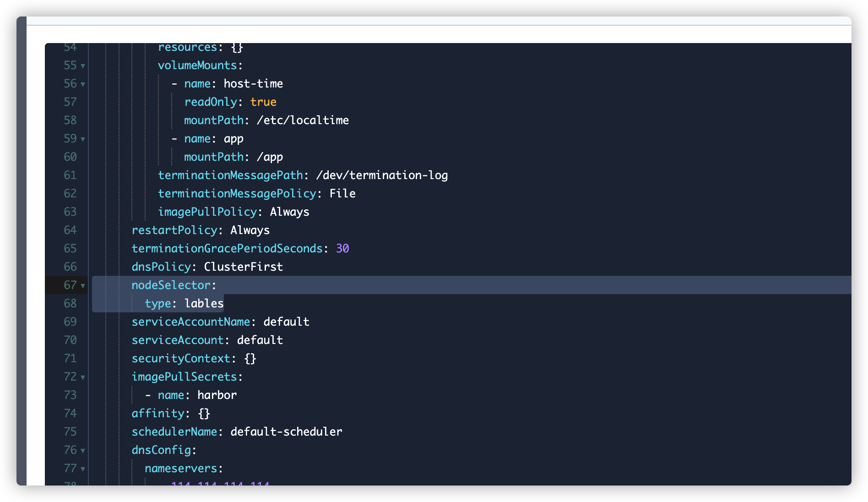Fold the app volume mount at line 59
Image resolution: width=868 pixels, height=502 pixels.
83,139
